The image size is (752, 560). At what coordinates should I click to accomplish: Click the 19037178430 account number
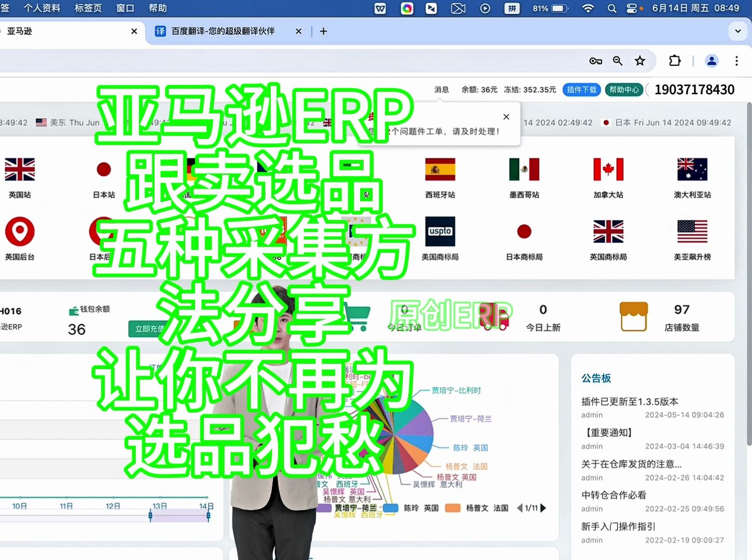pos(694,90)
